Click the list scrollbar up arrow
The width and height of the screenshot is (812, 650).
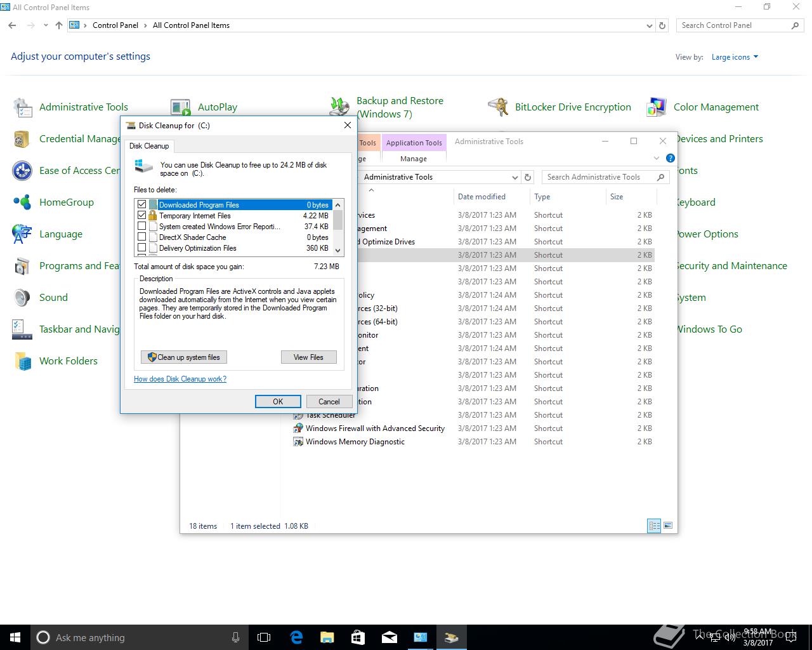(338, 205)
